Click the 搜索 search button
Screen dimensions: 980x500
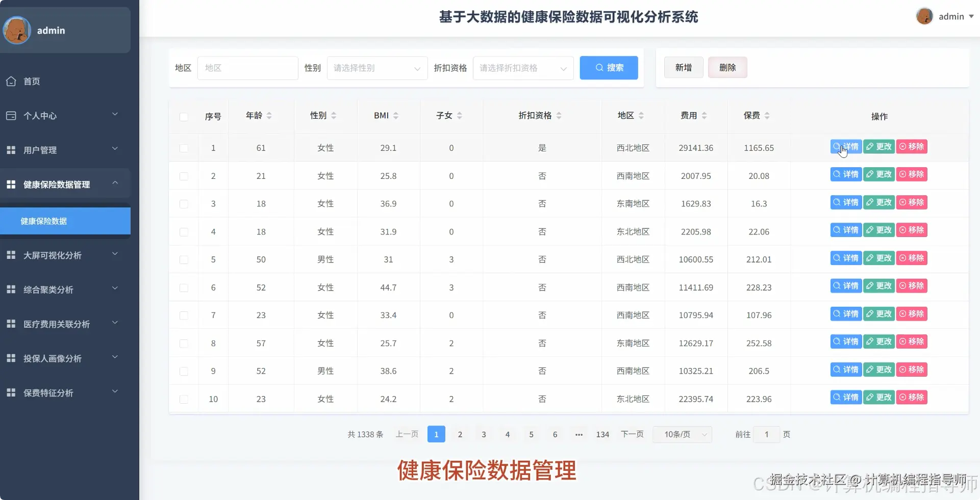(x=609, y=68)
